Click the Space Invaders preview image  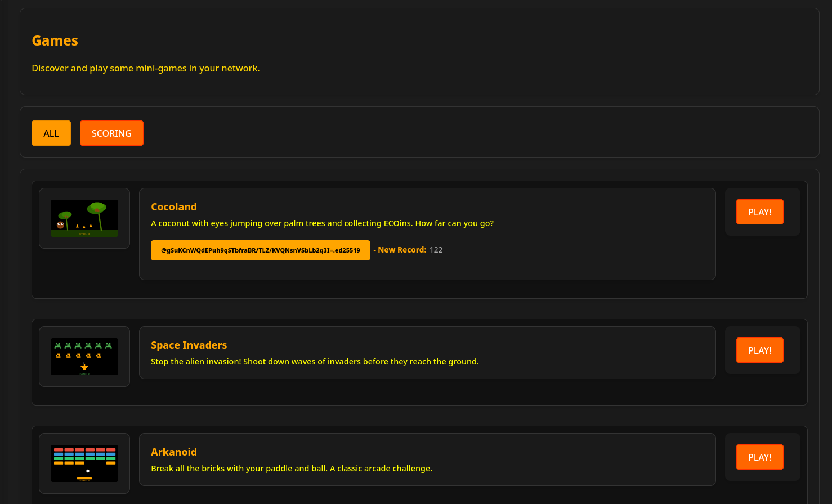84,357
